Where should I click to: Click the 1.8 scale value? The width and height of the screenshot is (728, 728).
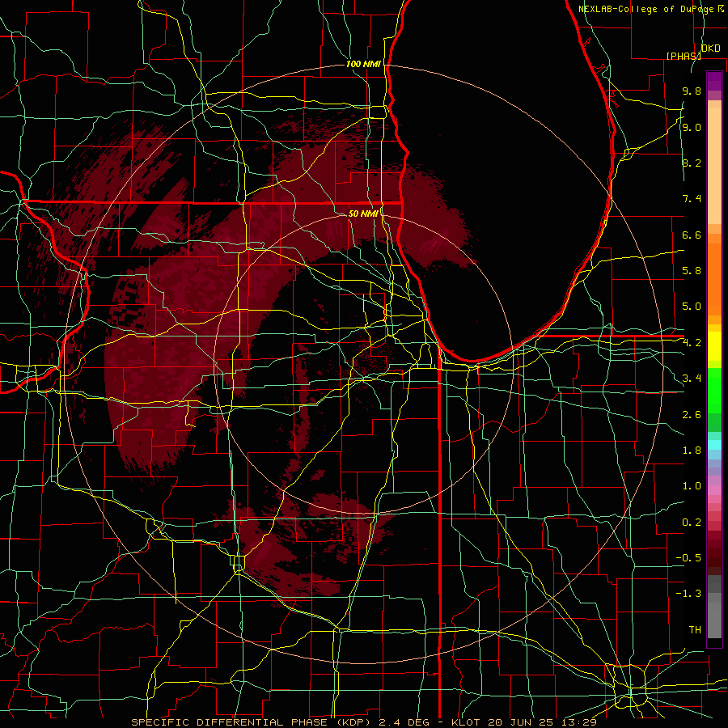tap(692, 451)
